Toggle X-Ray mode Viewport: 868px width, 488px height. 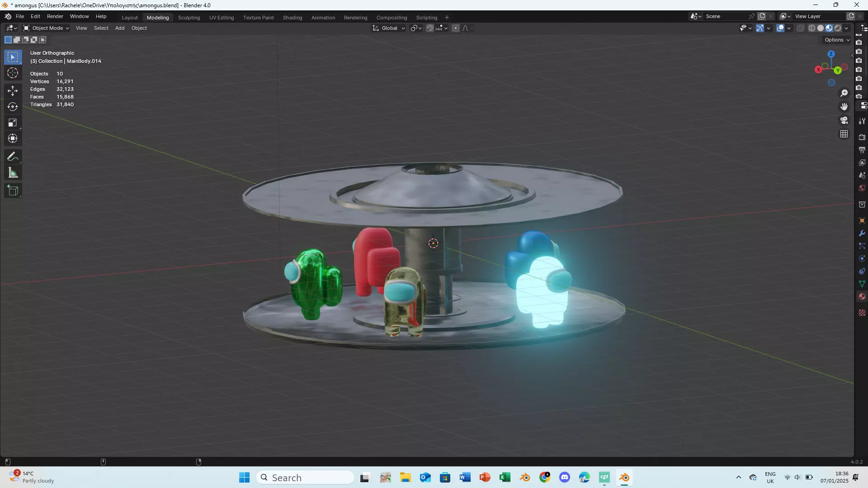pyautogui.click(x=800, y=28)
